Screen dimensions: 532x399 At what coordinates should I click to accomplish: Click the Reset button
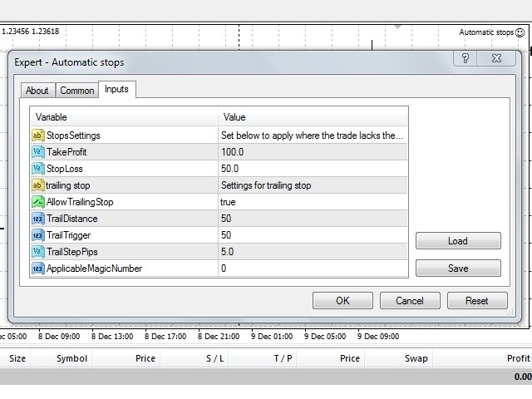[477, 301]
